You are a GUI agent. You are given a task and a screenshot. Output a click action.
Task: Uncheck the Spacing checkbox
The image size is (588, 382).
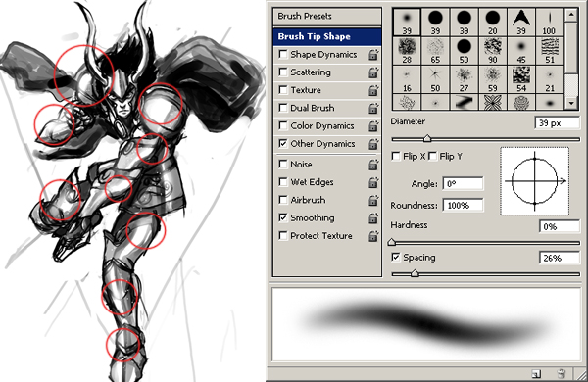(x=396, y=257)
